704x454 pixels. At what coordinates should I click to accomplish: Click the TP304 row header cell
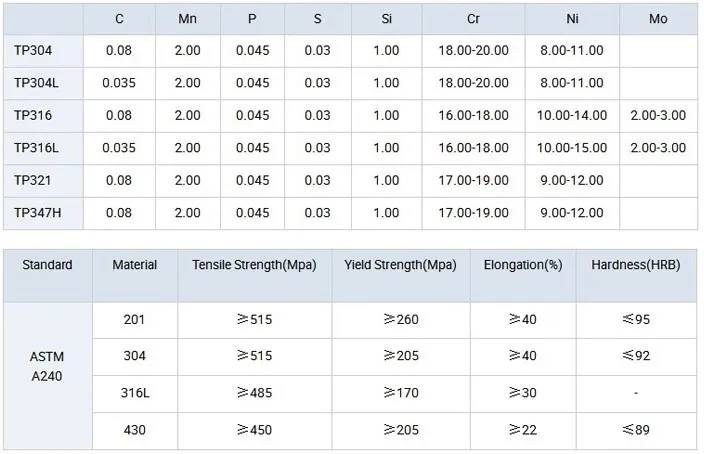pyautogui.click(x=36, y=51)
